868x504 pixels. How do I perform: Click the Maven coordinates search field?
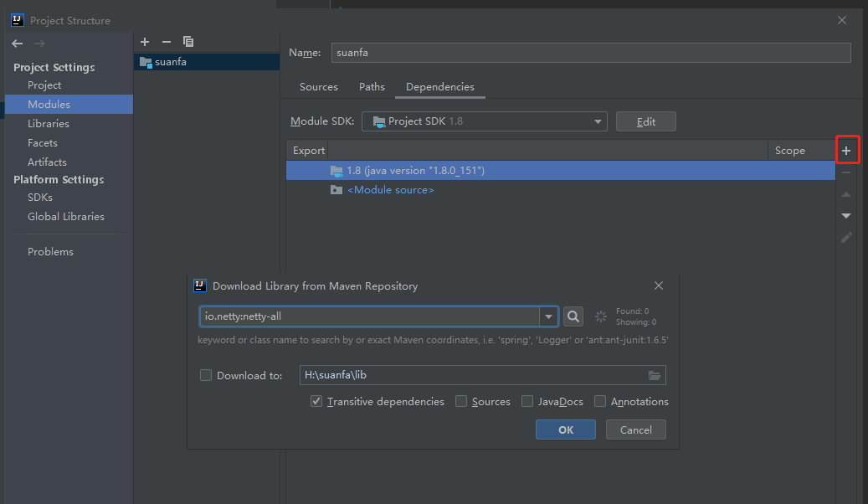coord(370,316)
